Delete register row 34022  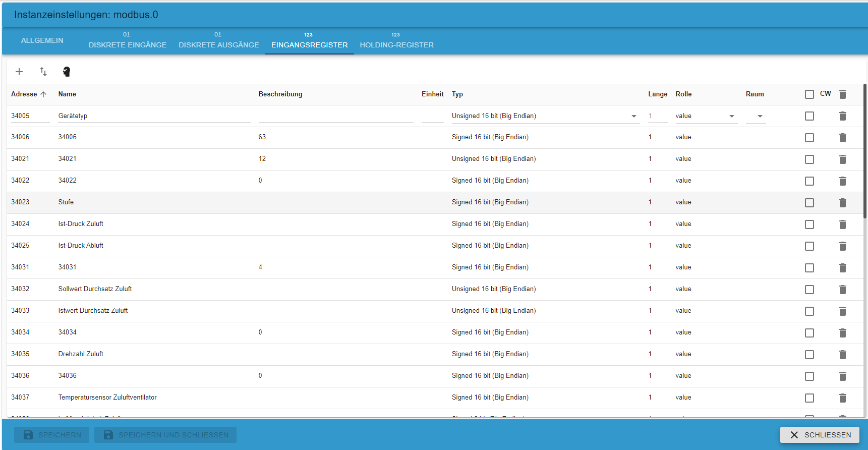tap(843, 181)
